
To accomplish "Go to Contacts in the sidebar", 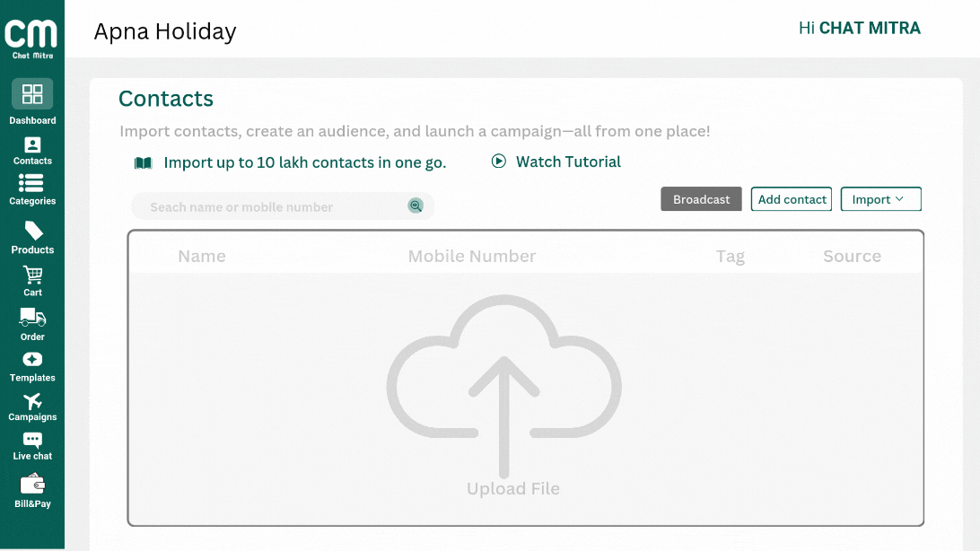I will point(32,145).
